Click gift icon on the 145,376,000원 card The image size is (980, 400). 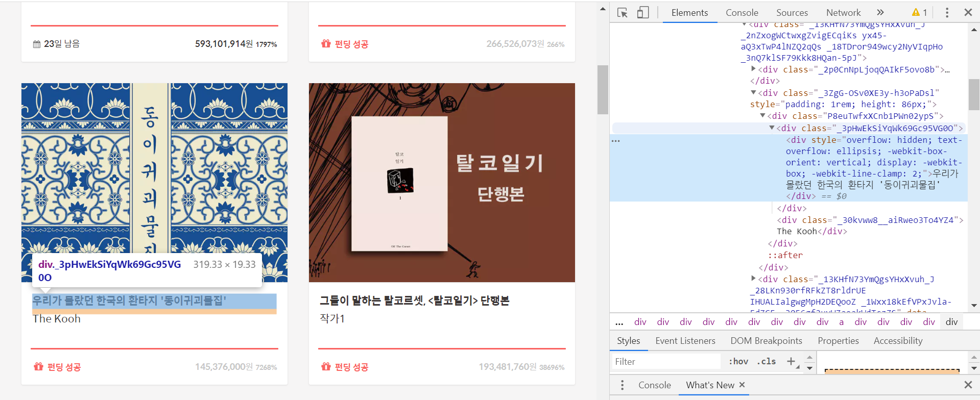38,366
